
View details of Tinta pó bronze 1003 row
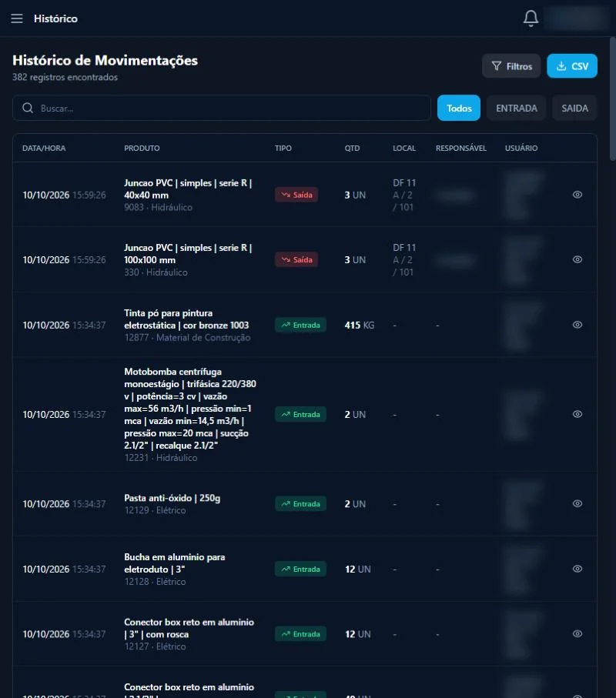(x=577, y=325)
